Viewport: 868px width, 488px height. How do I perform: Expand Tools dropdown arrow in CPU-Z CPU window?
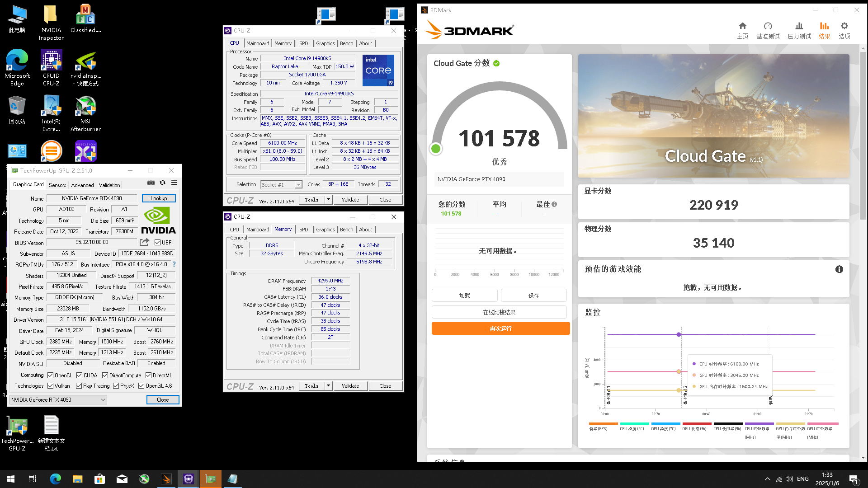[x=329, y=200]
